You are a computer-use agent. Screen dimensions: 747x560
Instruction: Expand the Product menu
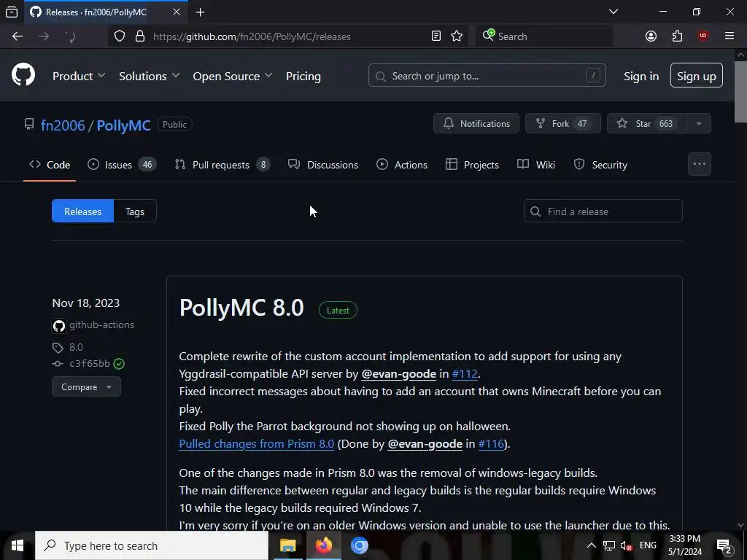point(79,76)
